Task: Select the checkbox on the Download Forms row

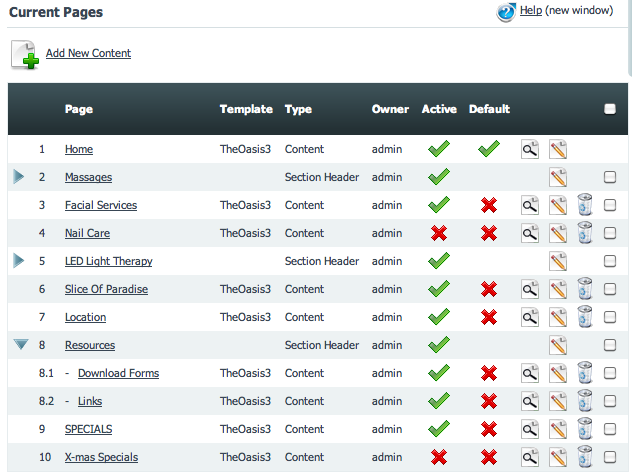Action: pos(610,373)
